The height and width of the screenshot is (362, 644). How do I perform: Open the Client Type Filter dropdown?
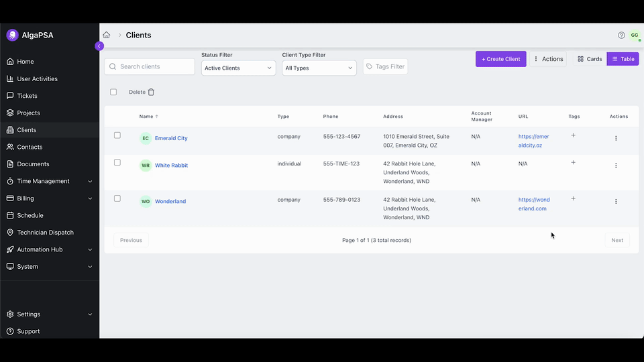point(319,68)
